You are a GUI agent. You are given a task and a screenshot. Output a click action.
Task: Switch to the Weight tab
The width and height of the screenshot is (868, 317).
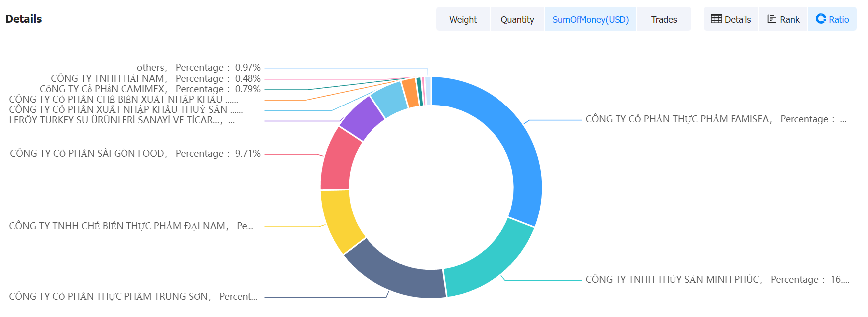coord(463,19)
